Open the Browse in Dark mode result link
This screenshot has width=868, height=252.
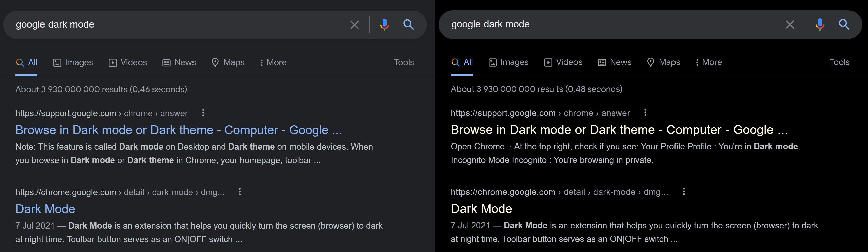pos(179,130)
